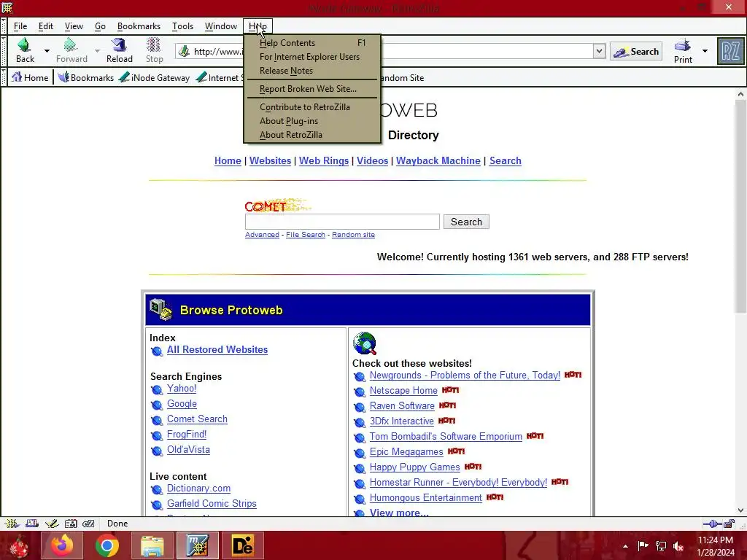The image size is (747, 560).
Task: Click the toolbar Search button
Action: point(636,52)
